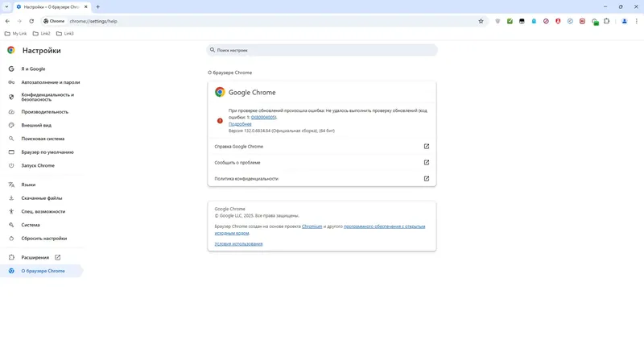The width and height of the screenshot is (644, 349).
Task: Click the Chromium project link
Action: click(312, 226)
